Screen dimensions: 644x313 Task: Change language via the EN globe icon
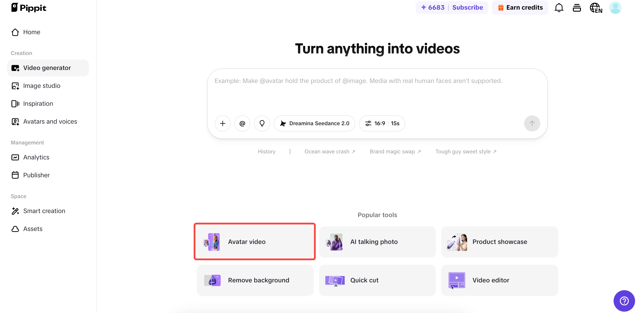[x=596, y=8]
